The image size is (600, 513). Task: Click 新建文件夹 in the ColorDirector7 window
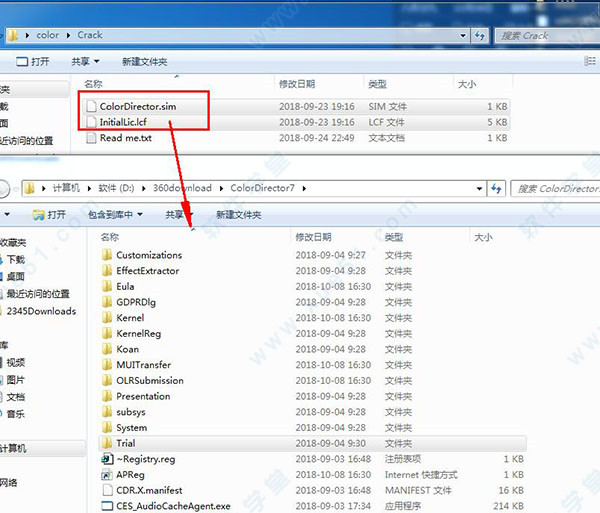[x=238, y=214]
